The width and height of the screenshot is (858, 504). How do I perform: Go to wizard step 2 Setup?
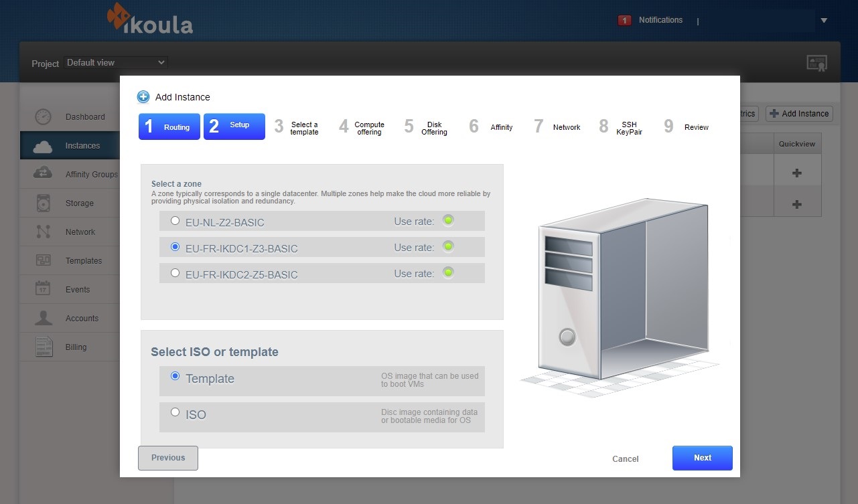[234, 127]
